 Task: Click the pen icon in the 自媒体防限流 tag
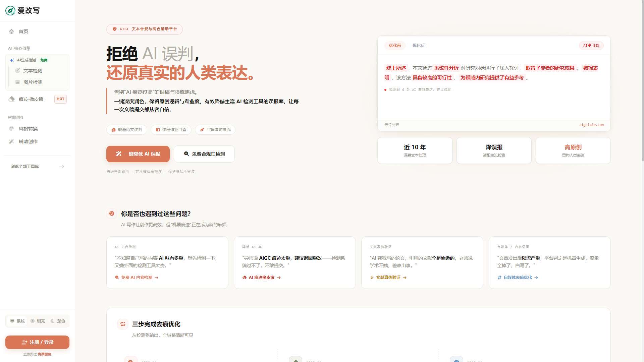[x=202, y=130]
